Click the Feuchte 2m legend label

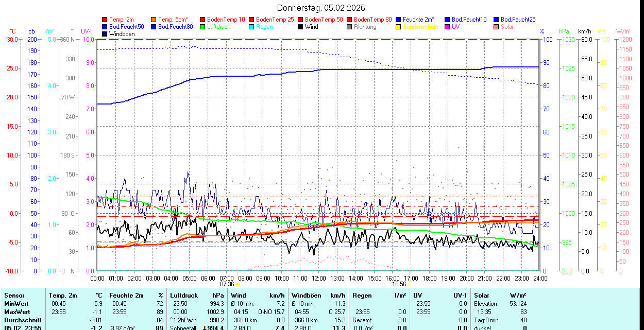pyautogui.click(x=419, y=20)
